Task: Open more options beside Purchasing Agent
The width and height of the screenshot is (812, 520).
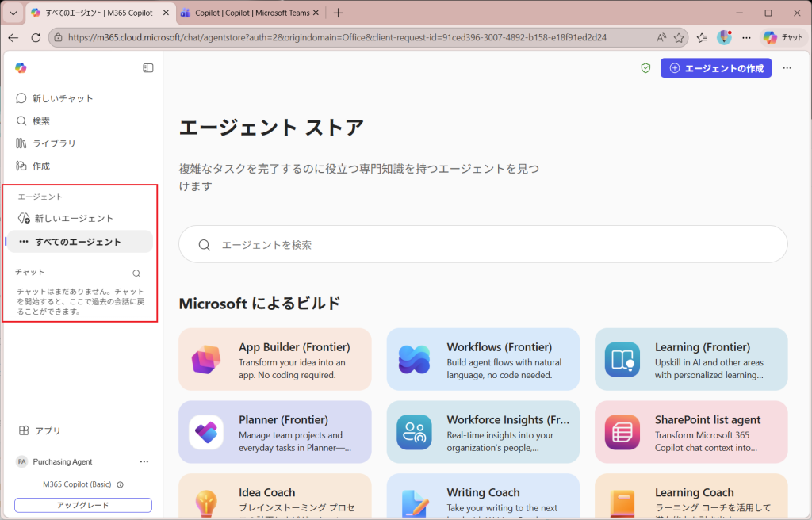Action: (144, 461)
